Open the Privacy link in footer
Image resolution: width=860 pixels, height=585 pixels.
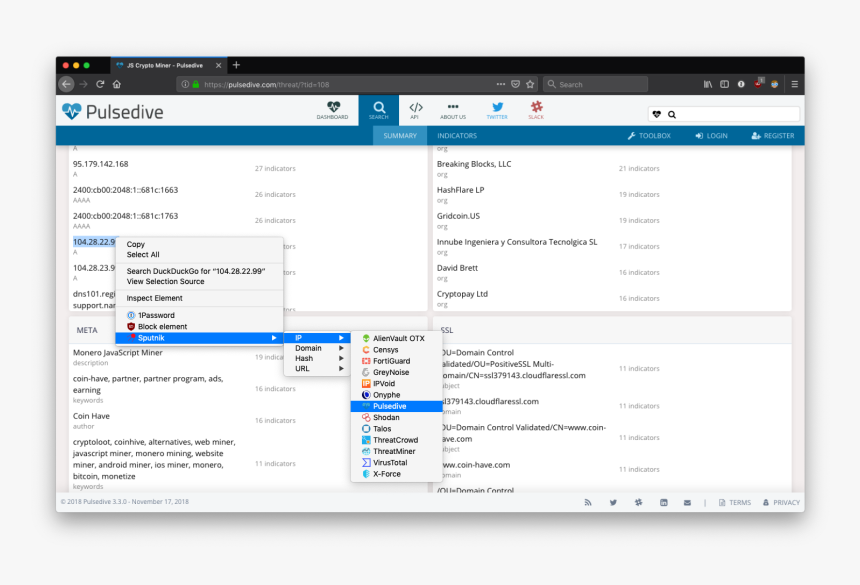click(781, 502)
